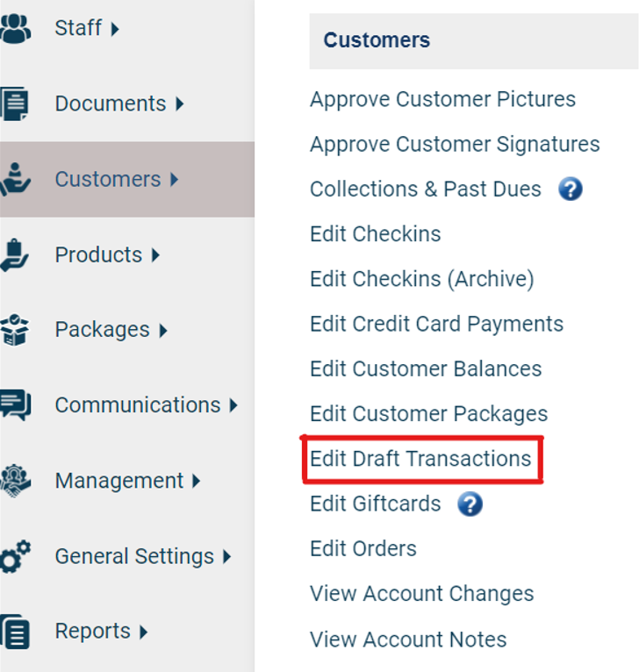639x672 pixels.
Task: Click the View Account Notes link
Action: tap(408, 639)
